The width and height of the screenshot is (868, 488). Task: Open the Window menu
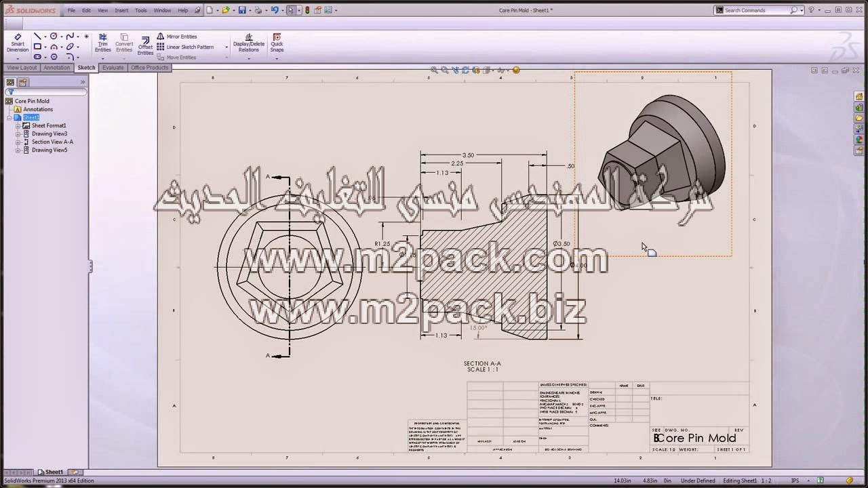click(162, 10)
